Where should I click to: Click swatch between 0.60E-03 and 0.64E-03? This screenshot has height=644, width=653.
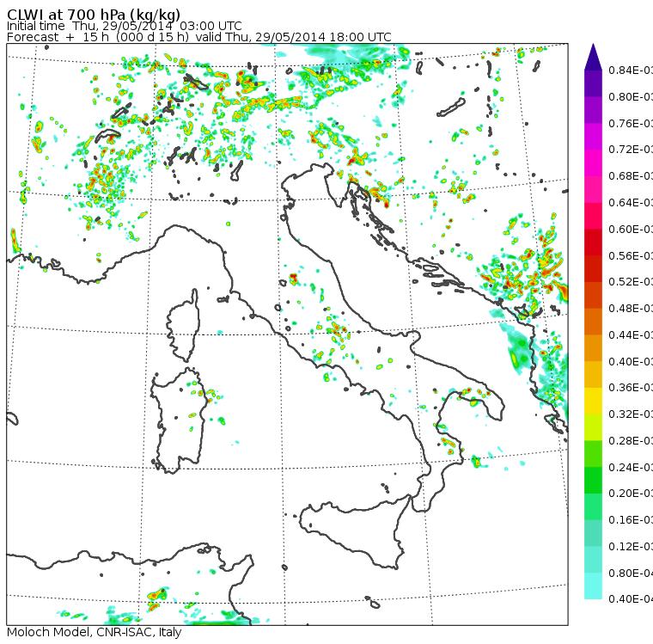click(593, 216)
